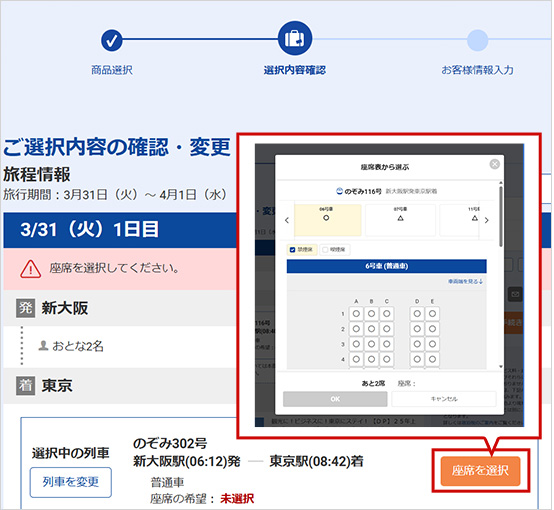The width and height of the screenshot is (554, 510).
Task: Select seat 4D in the seat map
Action: click(417, 359)
